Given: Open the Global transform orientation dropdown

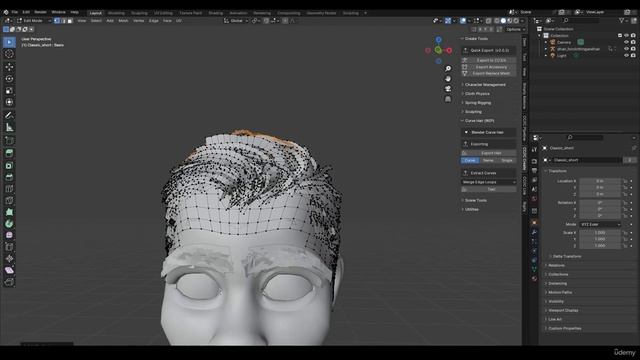Looking at the screenshot, I should pos(236,20).
